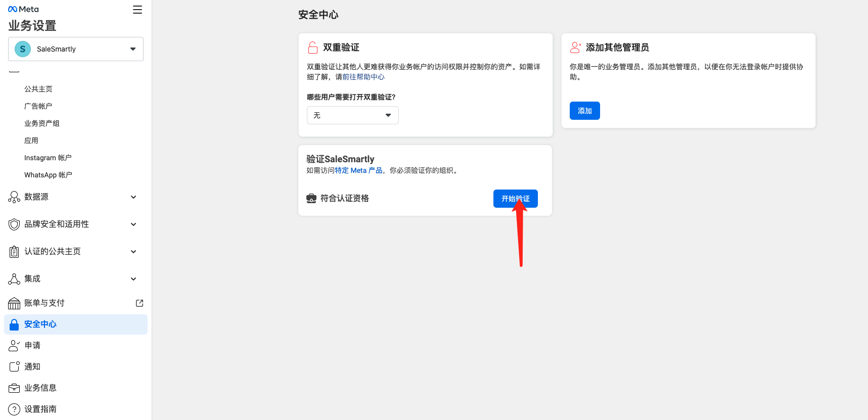The image size is (868, 420).
Task: Click the 品牌安全和适用性 shield icon
Action: 14,224
